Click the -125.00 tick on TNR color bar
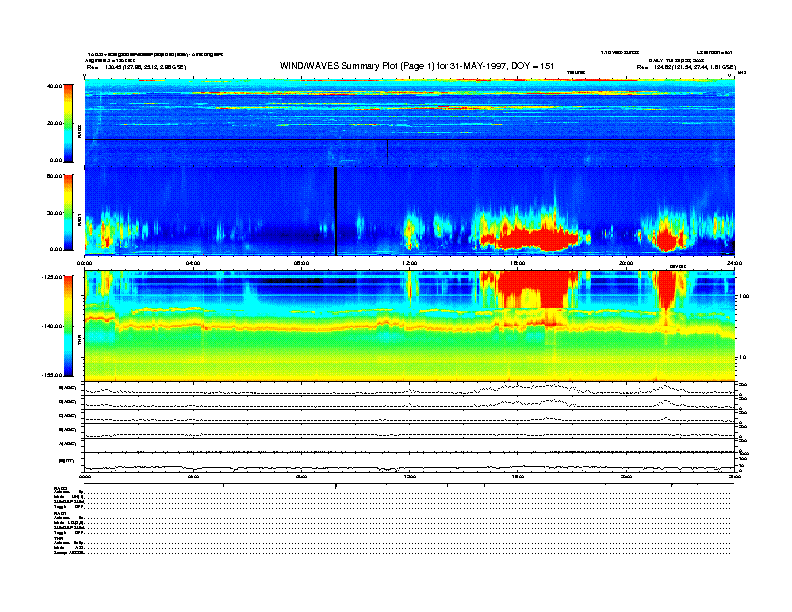The width and height of the screenshot is (792, 612). [x=52, y=277]
